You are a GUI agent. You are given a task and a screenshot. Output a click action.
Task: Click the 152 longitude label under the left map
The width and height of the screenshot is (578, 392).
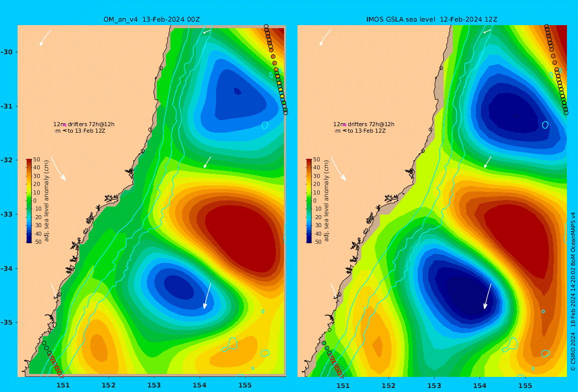[x=109, y=385]
